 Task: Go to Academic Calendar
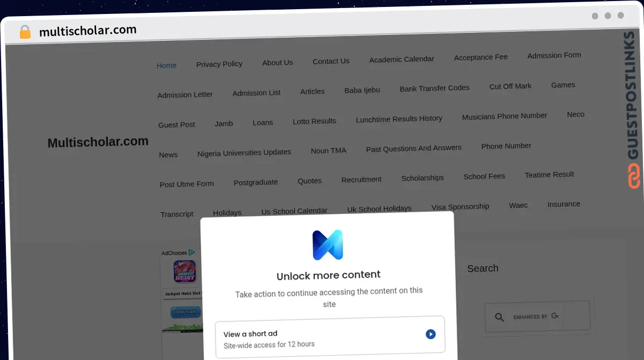click(x=401, y=59)
